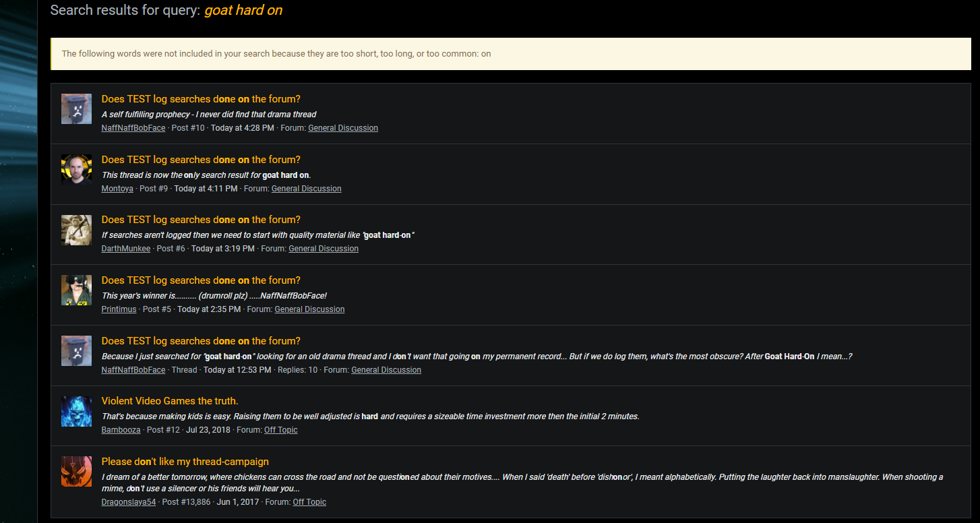The height and width of the screenshot is (523, 980).
Task: Open the Printimus username link
Action: [x=119, y=309]
